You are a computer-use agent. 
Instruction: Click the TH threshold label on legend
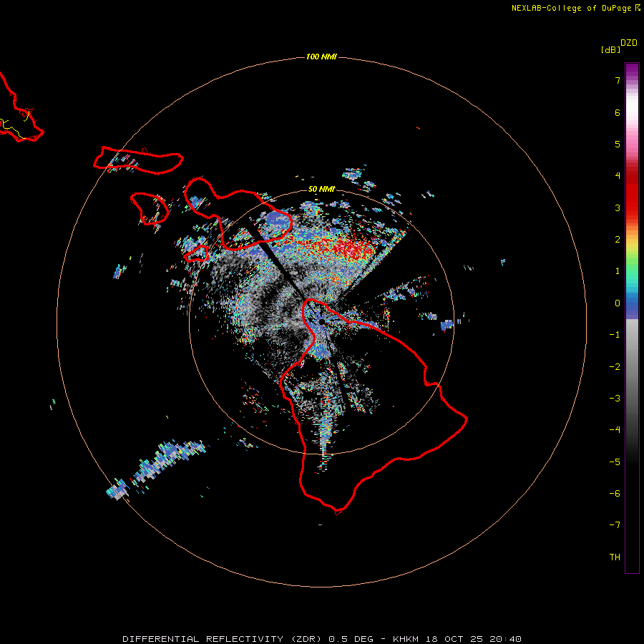coord(615,557)
